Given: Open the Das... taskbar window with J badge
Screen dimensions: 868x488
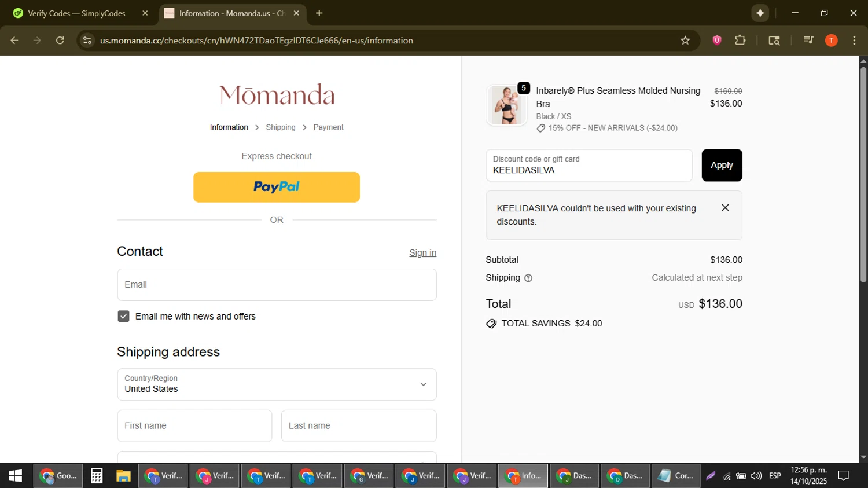Looking at the screenshot, I should (573, 476).
